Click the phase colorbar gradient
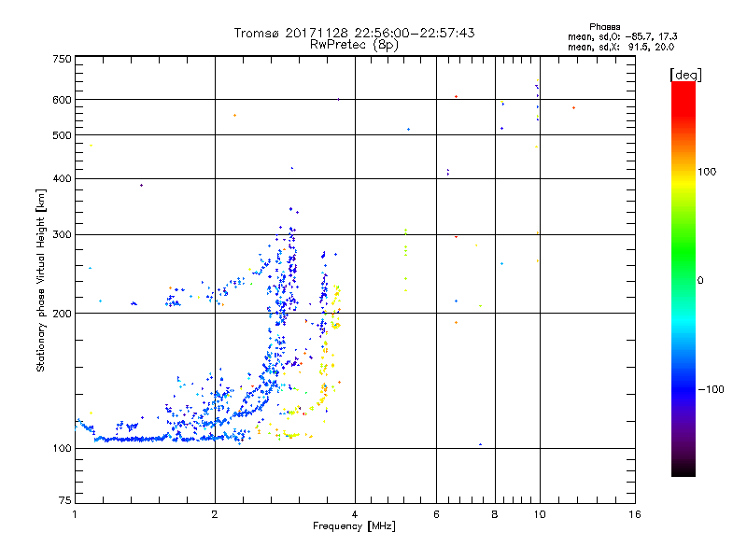 pyautogui.click(x=684, y=278)
